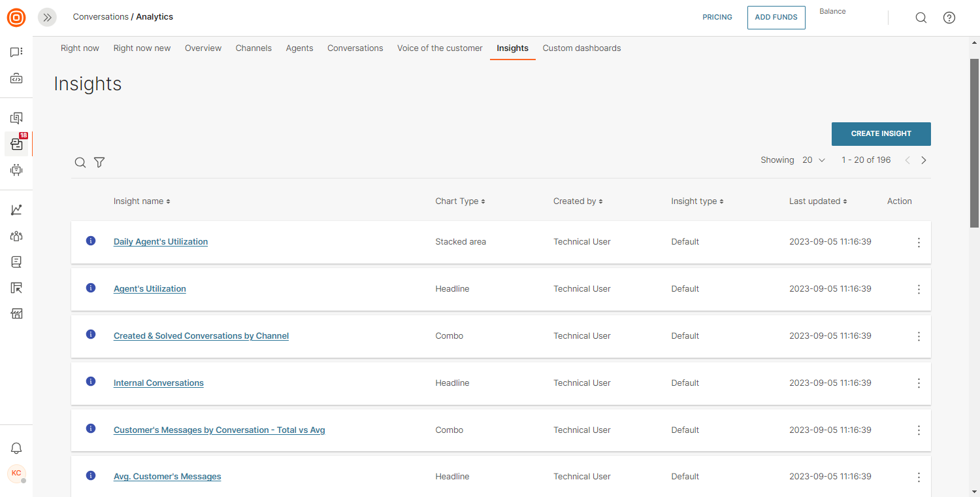Sort the table by Chart Type
This screenshot has width=980, height=497.
click(460, 201)
